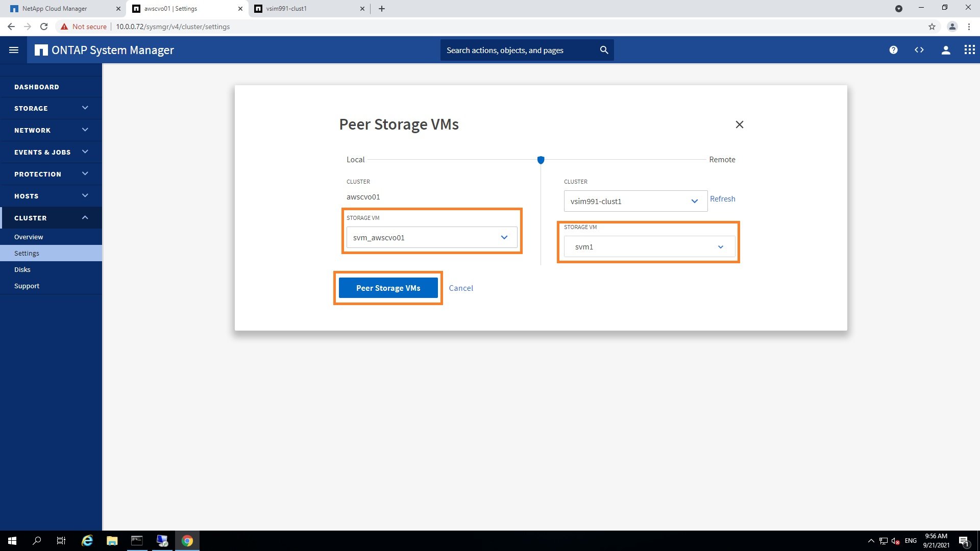The image size is (980, 551).
Task: Open local Storage VM dropdown svm_awscvo01
Action: 431,237
